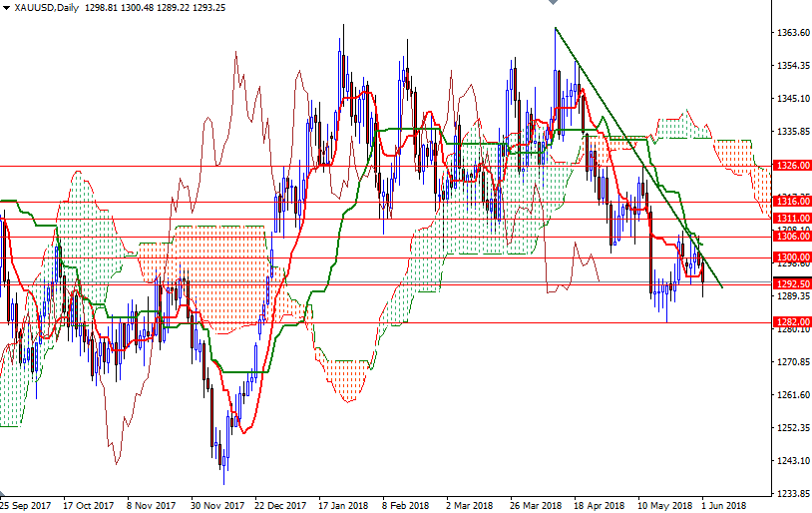Image resolution: width=812 pixels, height=513 pixels.
Task: Click the 1363.60 value on price scale
Action: pyautogui.click(x=792, y=33)
